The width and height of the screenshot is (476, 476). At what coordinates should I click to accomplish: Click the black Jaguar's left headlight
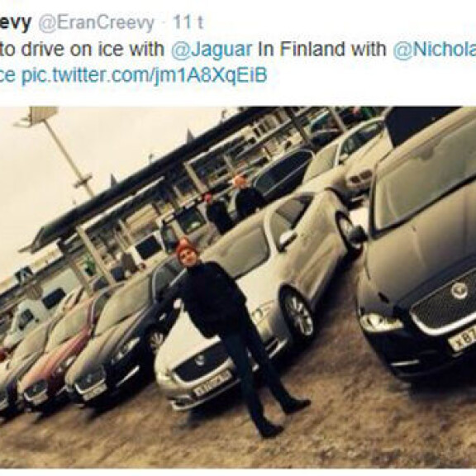[381, 321]
